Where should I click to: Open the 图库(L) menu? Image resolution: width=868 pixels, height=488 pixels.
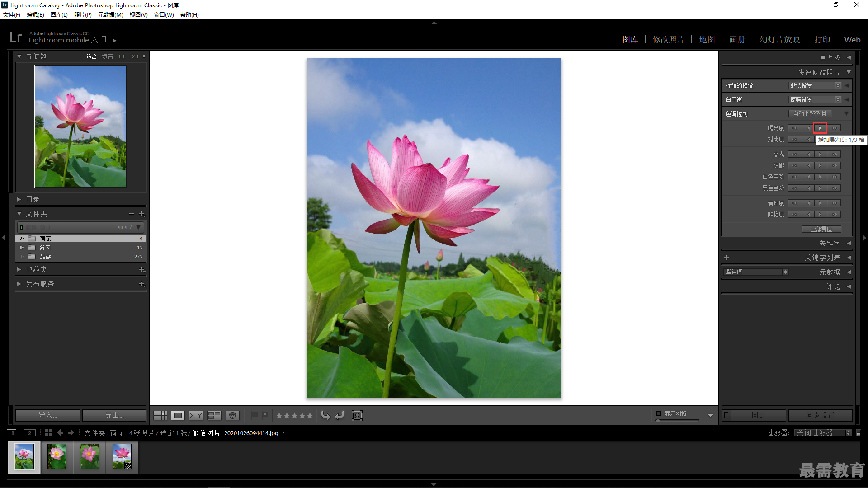tap(59, 14)
